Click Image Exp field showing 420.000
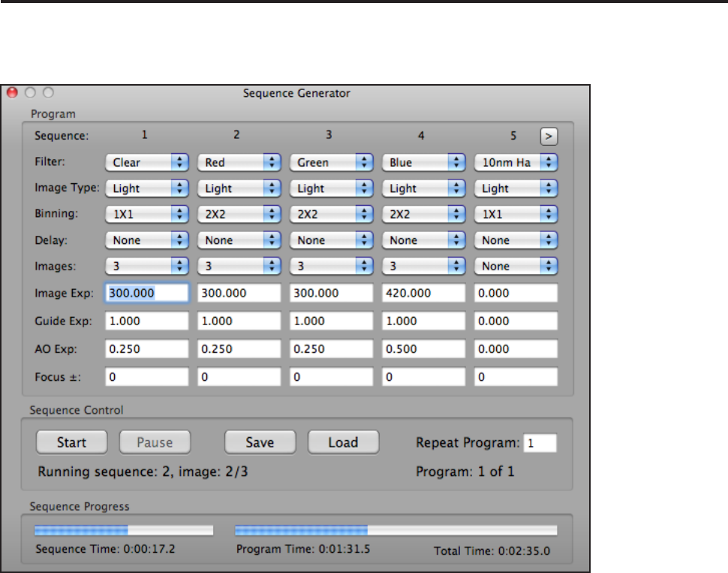This screenshot has height=573, width=728. (x=423, y=293)
